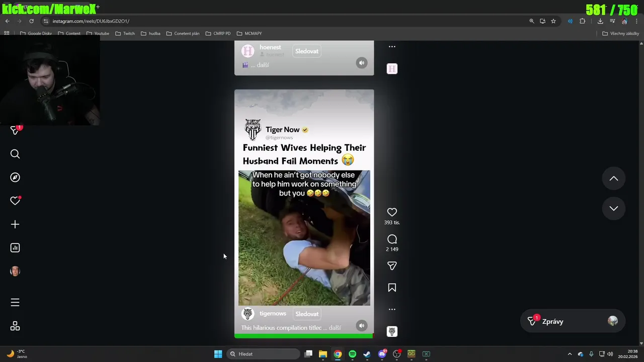Open sidebar messages icon with red badge
The width and height of the screenshot is (644, 362).
point(15,130)
